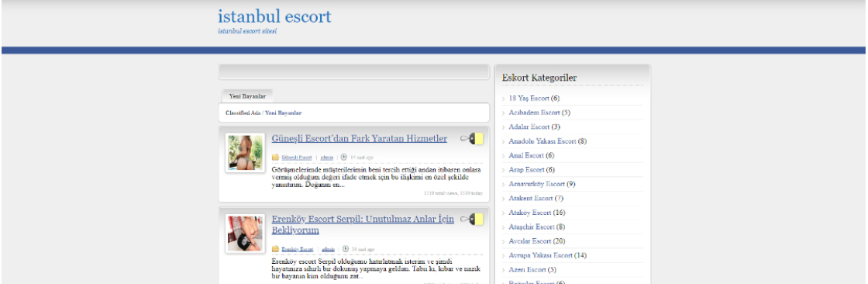Open the Avcılar Escort category
Image resolution: width=868 pixels, height=284 pixels.
tap(530, 241)
